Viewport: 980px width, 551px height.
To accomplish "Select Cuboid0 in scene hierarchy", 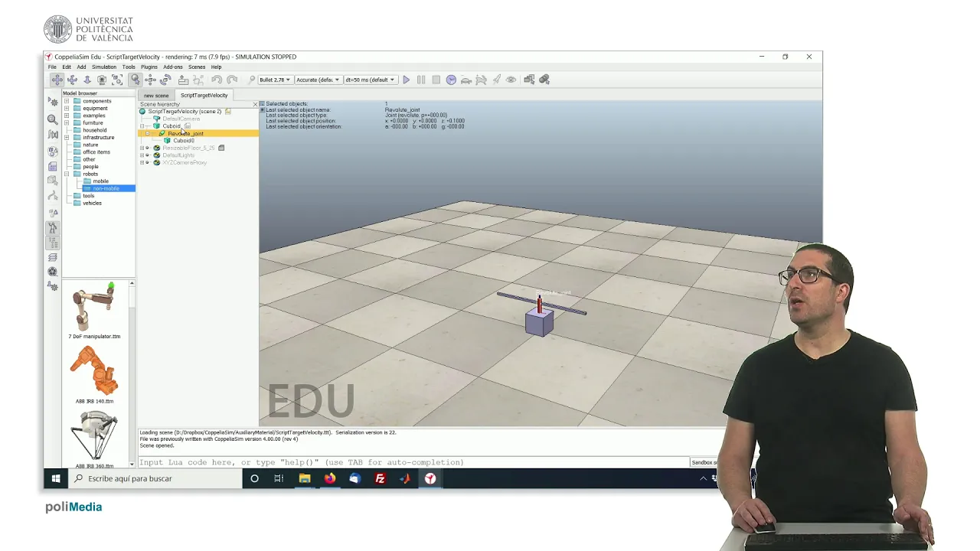I will click(x=184, y=141).
